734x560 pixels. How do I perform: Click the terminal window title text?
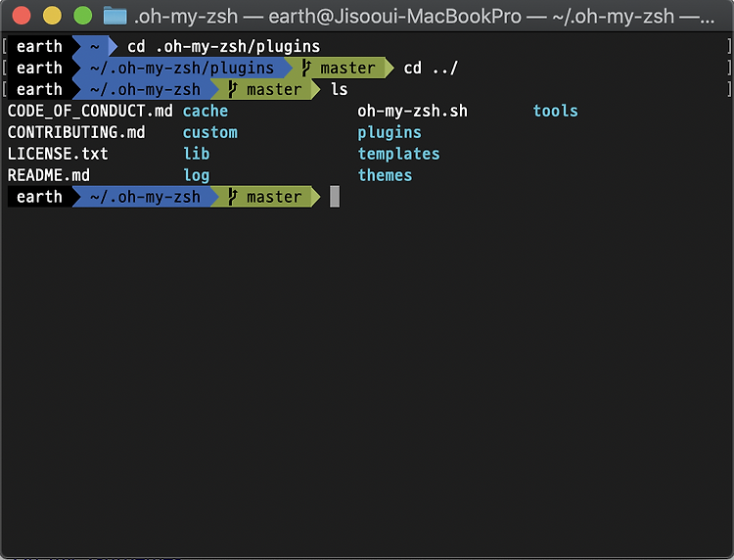[x=424, y=17]
